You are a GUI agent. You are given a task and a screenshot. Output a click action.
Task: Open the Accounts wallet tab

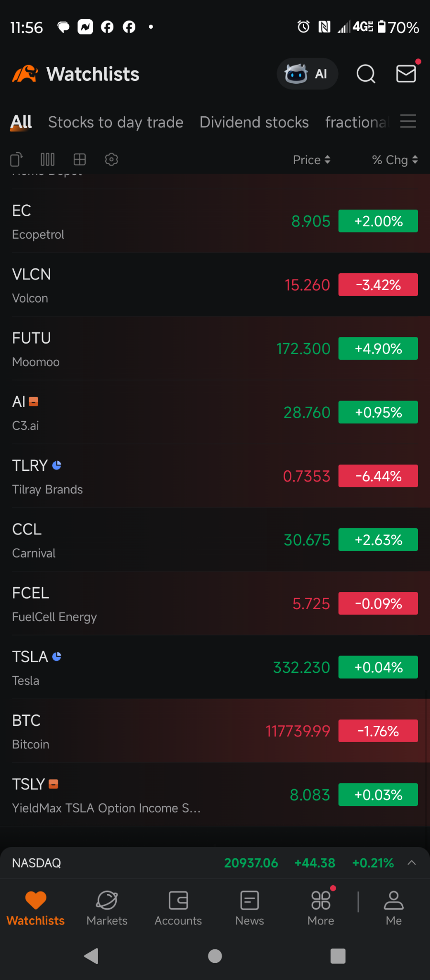[x=178, y=908]
